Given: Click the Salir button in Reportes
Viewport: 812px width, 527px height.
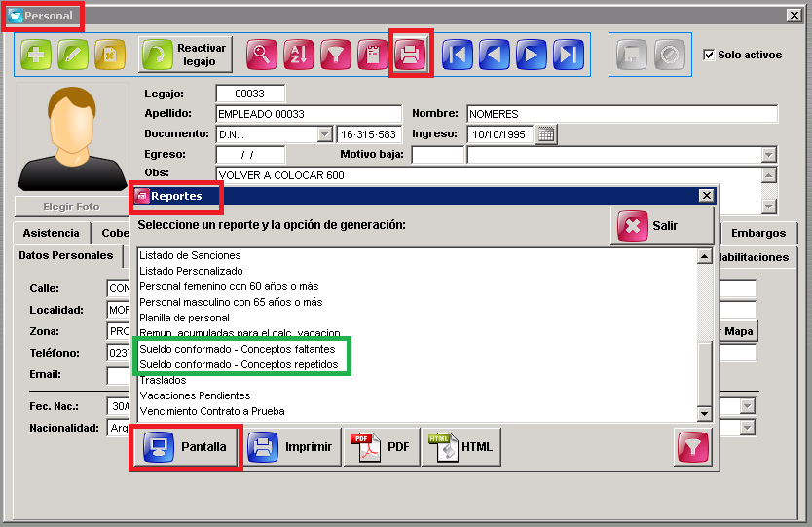Looking at the screenshot, I should [662, 226].
